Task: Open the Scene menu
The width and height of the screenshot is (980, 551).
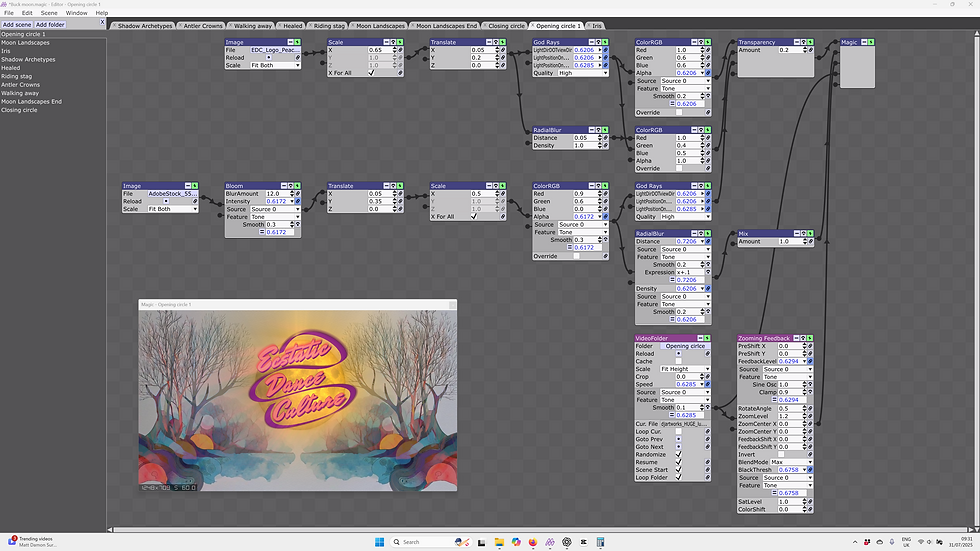Action: pyautogui.click(x=49, y=12)
